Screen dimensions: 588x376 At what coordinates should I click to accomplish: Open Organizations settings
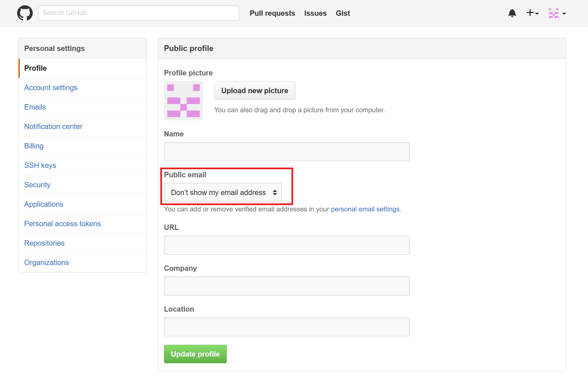coord(83,262)
